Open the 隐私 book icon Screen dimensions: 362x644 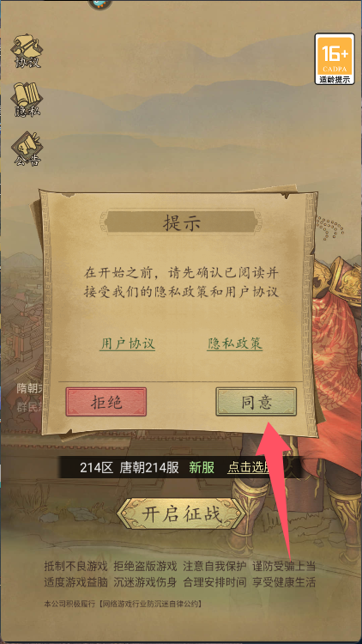coord(27,100)
